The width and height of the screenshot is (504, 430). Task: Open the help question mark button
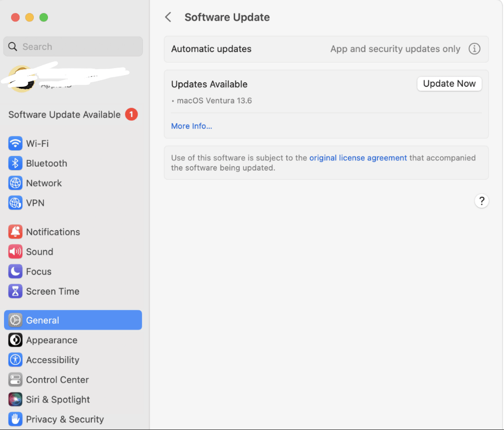coord(481,201)
